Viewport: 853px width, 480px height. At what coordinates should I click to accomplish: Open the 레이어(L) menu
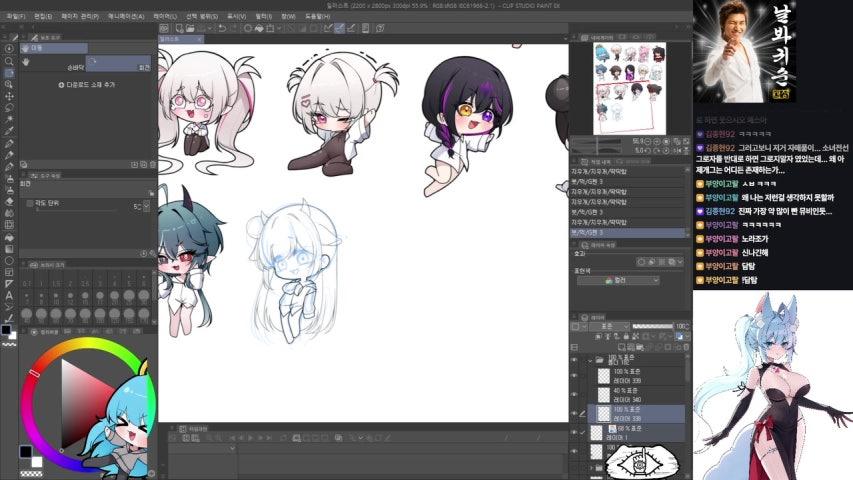pos(162,16)
